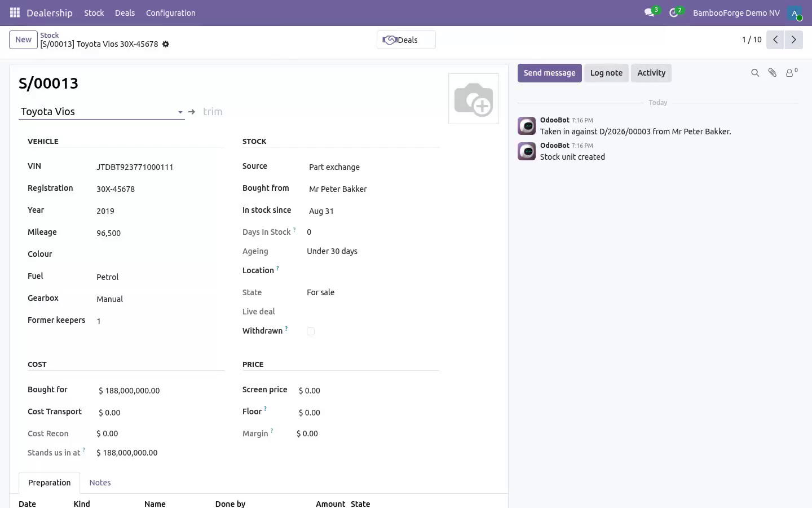Edit the Mileage value 96,500

(160, 233)
